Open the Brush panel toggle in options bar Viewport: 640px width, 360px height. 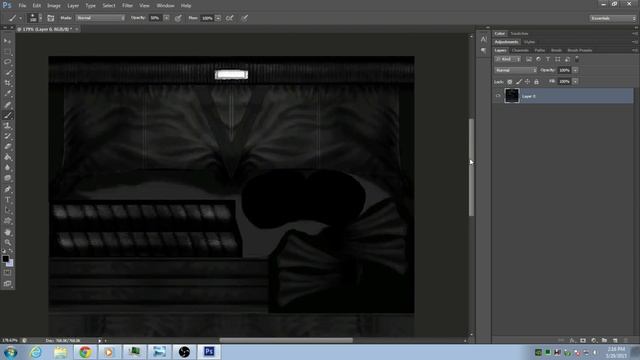pyautogui.click(x=51, y=18)
